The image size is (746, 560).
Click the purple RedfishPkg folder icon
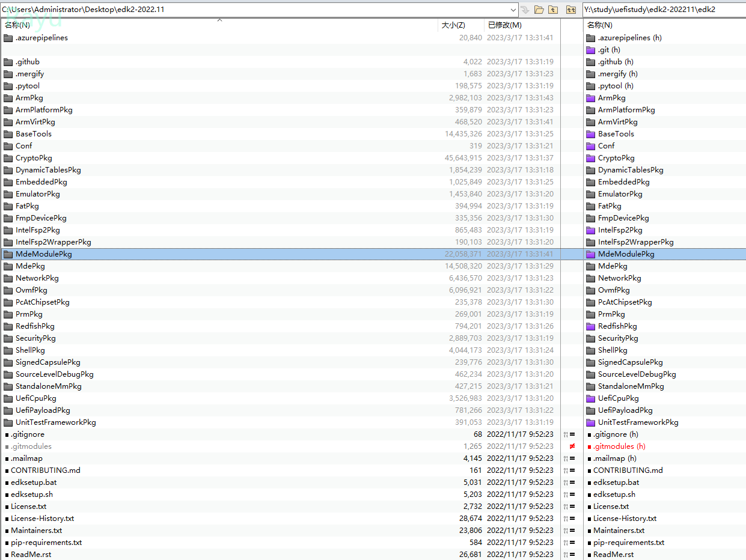tap(590, 326)
